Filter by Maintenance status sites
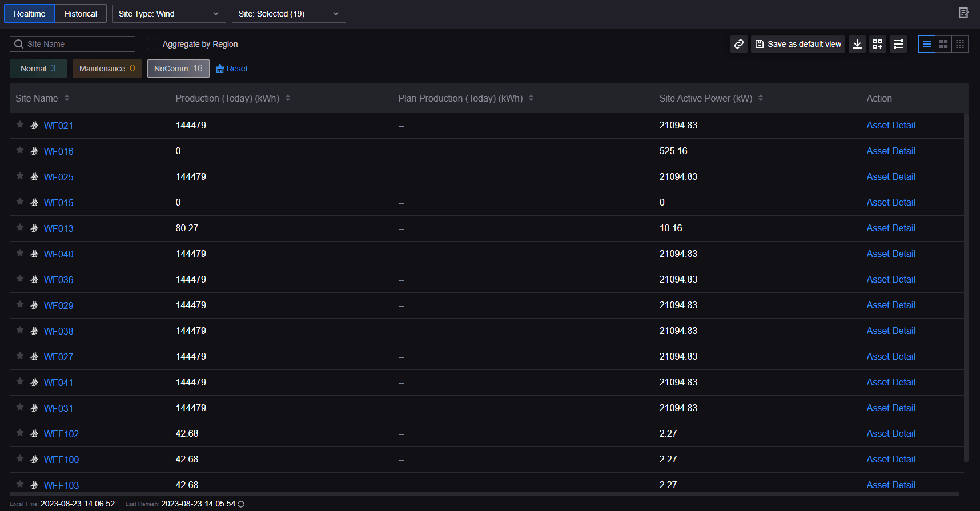Viewport: 980px width, 511px height. [x=107, y=69]
